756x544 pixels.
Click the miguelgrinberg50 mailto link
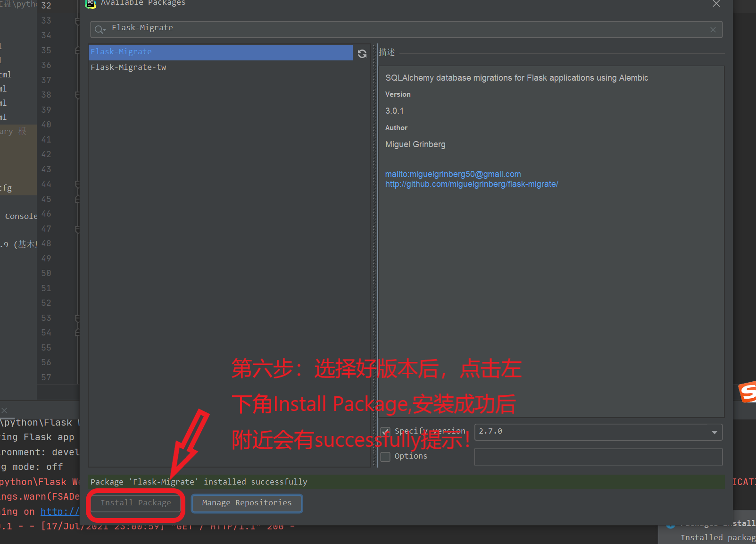453,174
